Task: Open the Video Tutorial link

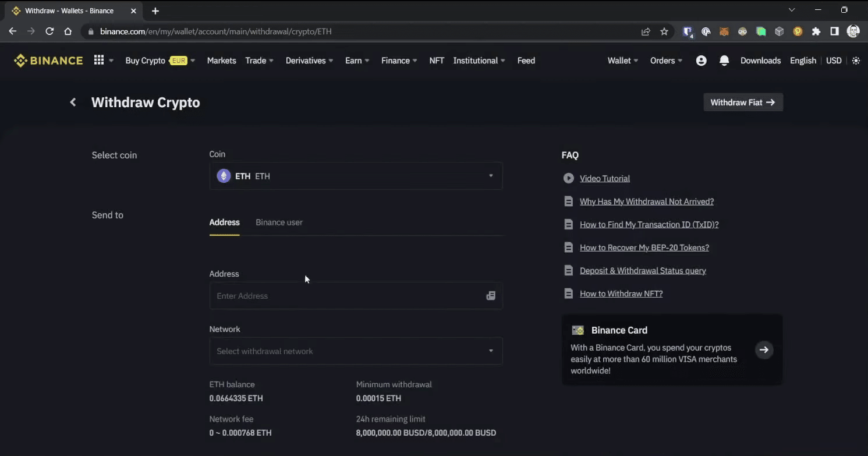Action: click(604, 179)
